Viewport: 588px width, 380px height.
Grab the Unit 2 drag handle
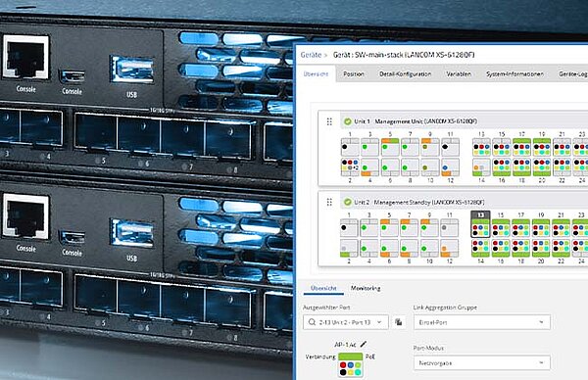[329, 203]
